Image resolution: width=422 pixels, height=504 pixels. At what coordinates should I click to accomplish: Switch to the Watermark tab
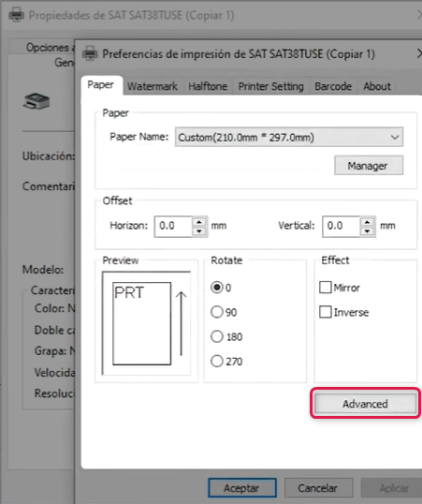[x=153, y=86]
